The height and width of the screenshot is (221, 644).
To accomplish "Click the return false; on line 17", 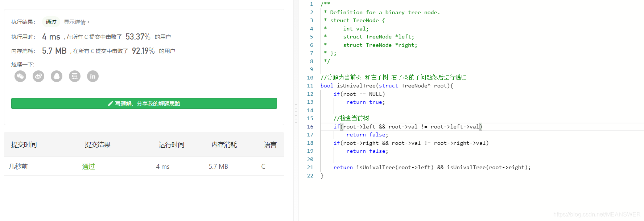I will pyautogui.click(x=367, y=135).
